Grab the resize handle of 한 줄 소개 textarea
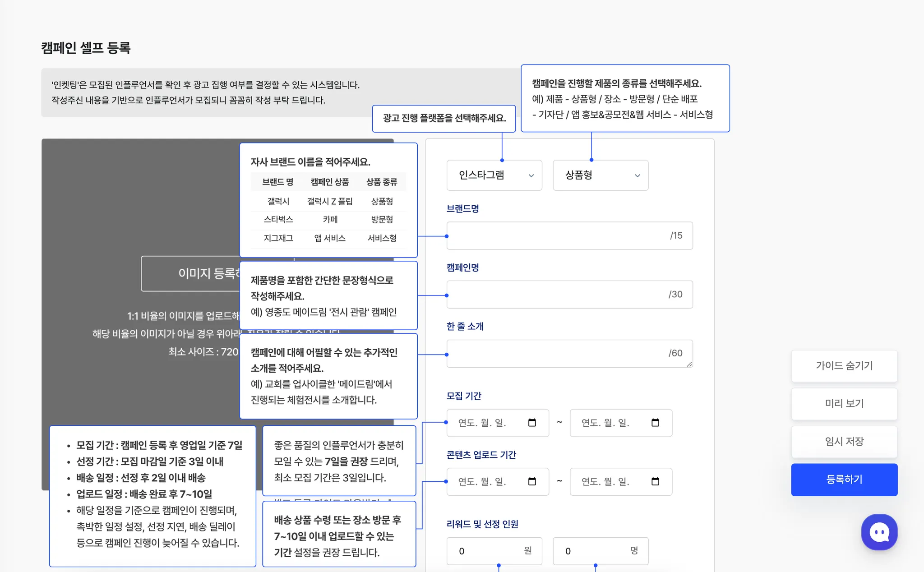Image resolution: width=924 pixels, height=572 pixels. [x=689, y=364]
